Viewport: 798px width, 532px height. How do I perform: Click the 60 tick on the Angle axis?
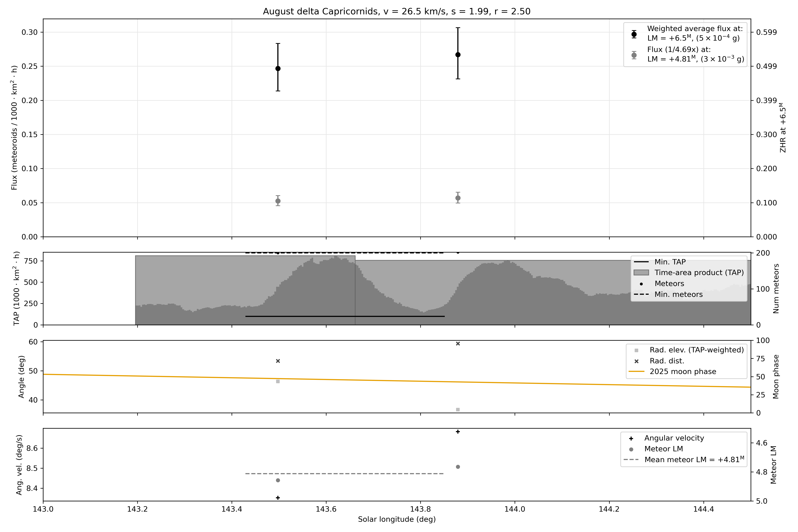pos(34,342)
